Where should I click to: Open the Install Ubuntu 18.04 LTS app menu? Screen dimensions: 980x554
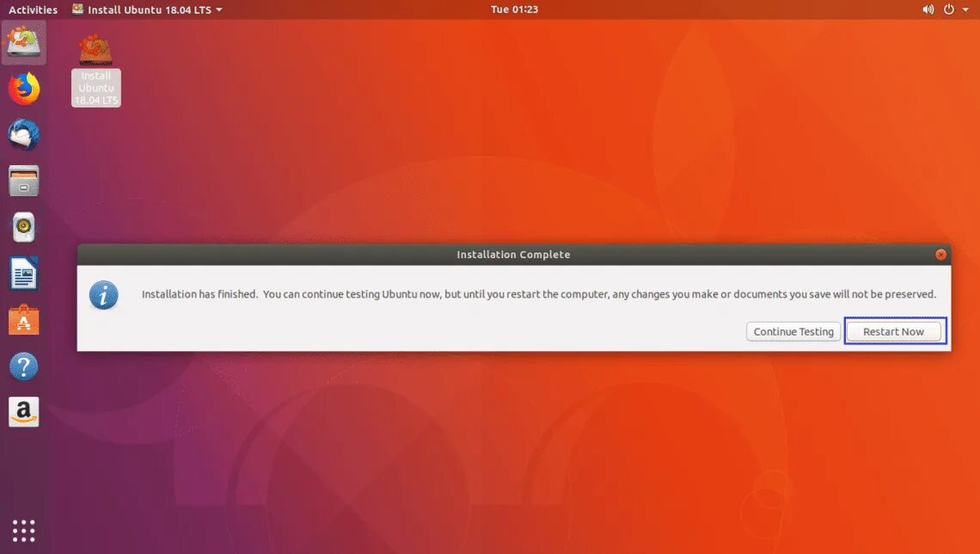tap(147, 9)
